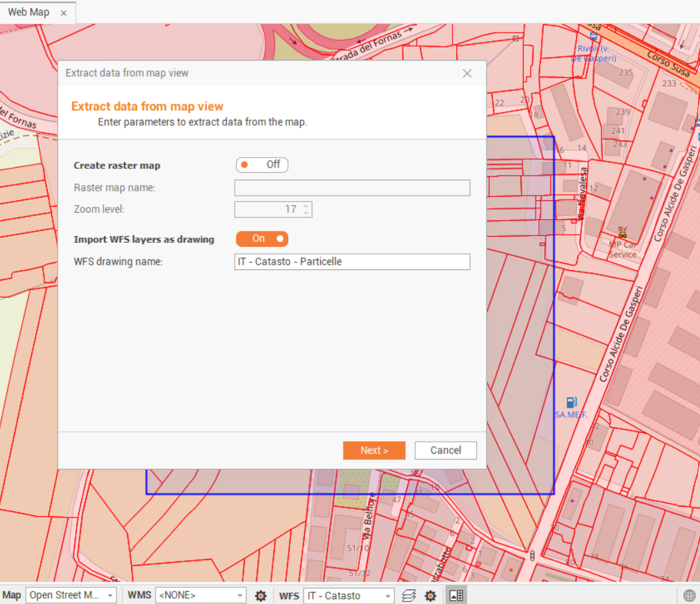Viewport: 700px width, 604px height.
Task: Turn off Import WFS layers toggle
Action: point(262,238)
